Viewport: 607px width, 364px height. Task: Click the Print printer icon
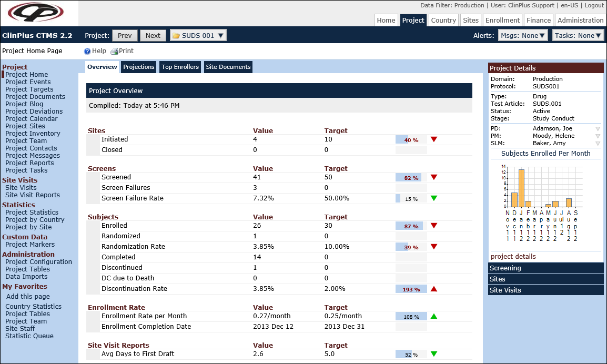tap(114, 52)
